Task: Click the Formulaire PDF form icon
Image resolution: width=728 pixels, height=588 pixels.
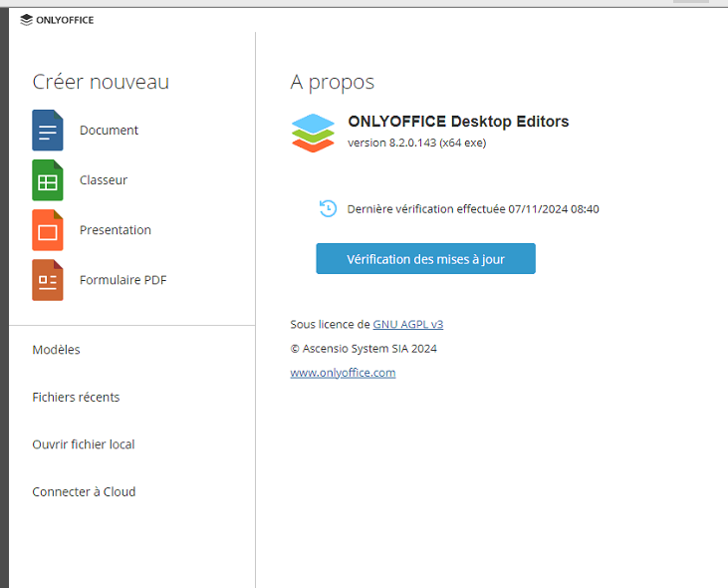Action: point(48,280)
